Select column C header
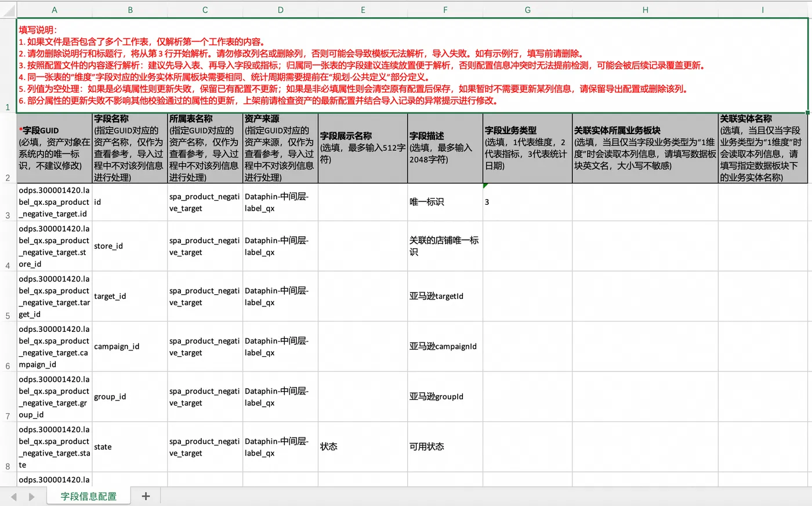Screen dimensions: 812x506 point(205,10)
